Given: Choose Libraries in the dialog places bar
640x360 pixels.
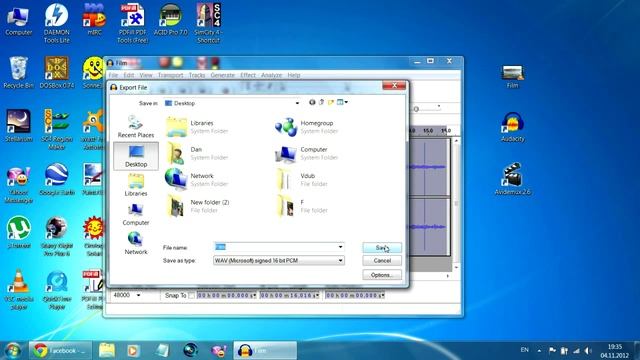Looking at the screenshot, I should point(136,185).
